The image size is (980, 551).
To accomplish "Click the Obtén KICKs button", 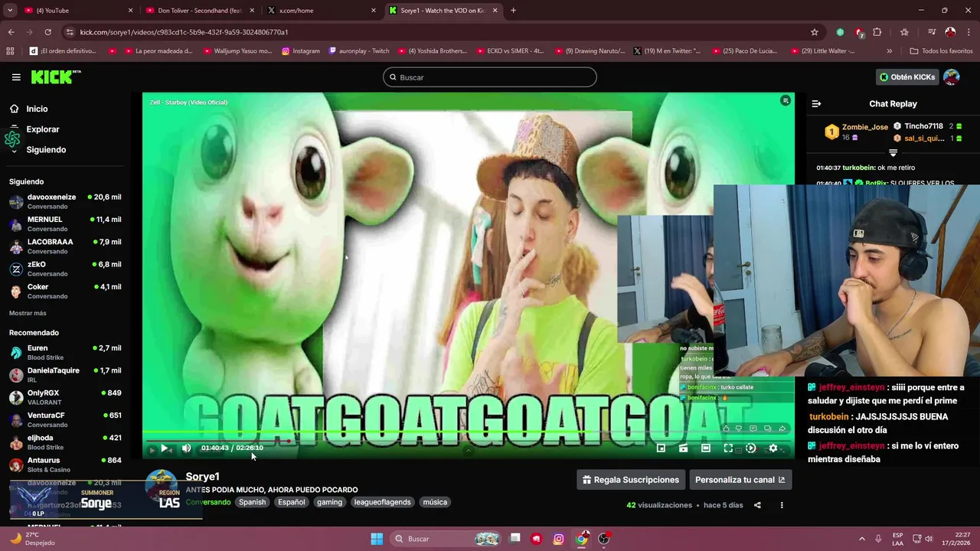I will tap(907, 77).
